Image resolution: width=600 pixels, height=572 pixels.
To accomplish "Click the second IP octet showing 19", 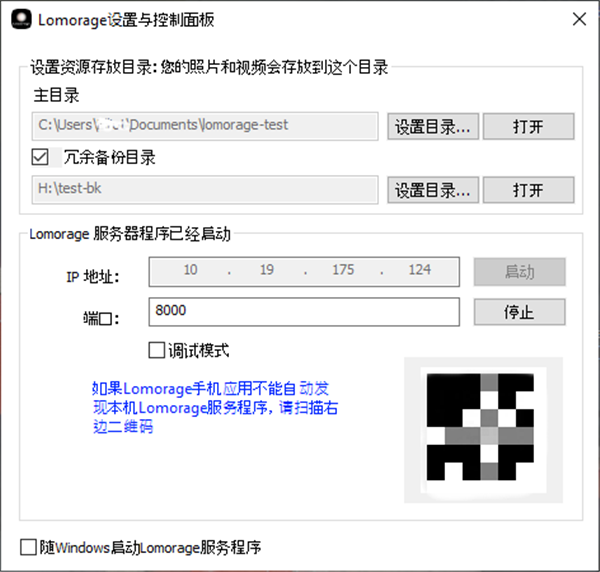I will 266,271.
